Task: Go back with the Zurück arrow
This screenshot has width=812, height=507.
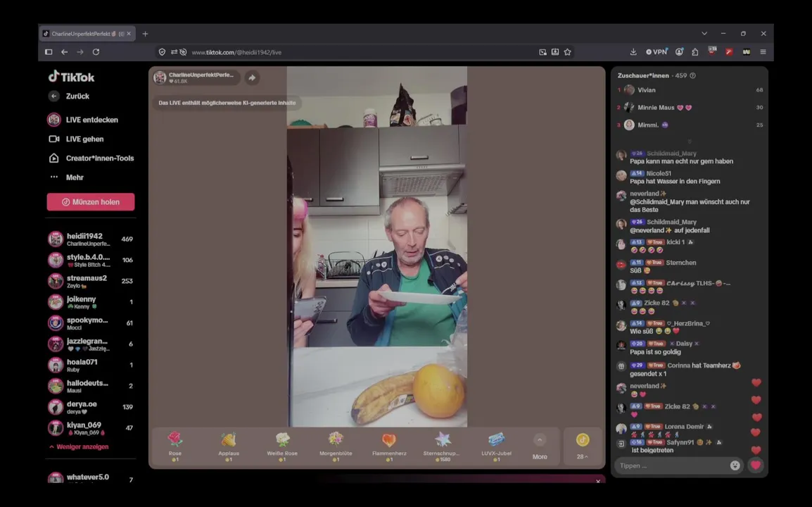Action: coord(54,96)
